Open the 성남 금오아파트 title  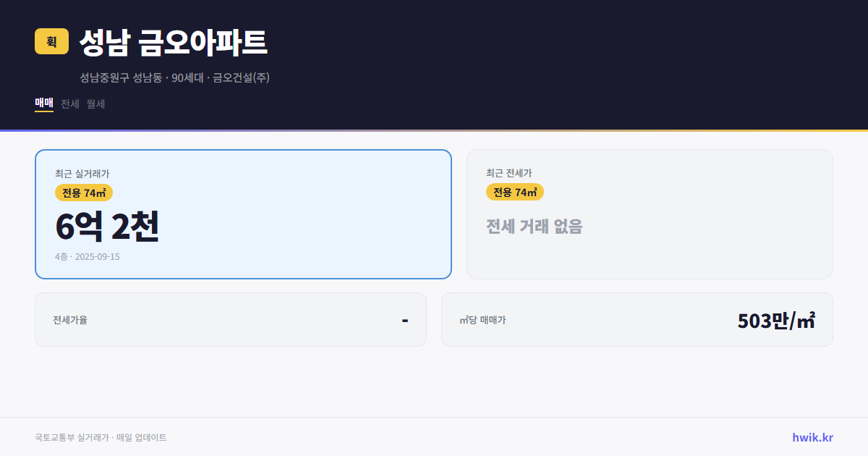(174, 43)
